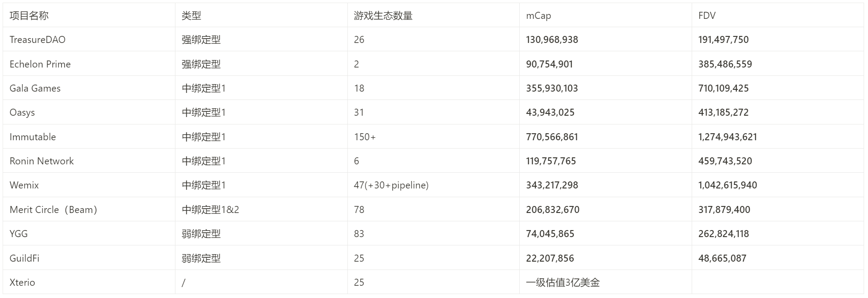The width and height of the screenshot is (868, 298).
Task: Click the GuildFi project name
Action: click(x=24, y=258)
